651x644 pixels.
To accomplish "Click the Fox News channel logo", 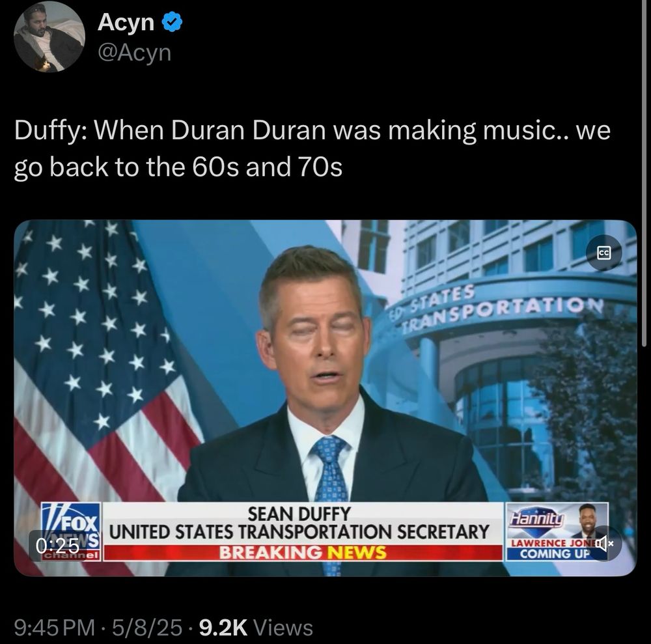I will pyautogui.click(x=70, y=531).
